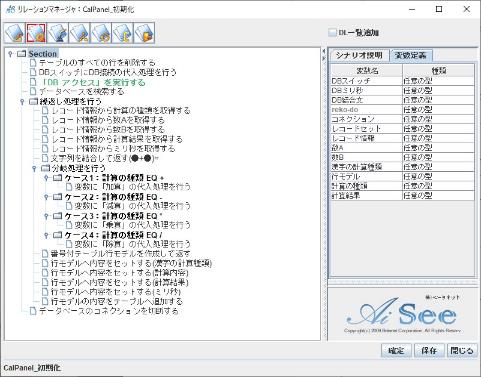Screen dimensions: 481x377
Task: Click the neko-do variable cell
Action: click(367, 110)
